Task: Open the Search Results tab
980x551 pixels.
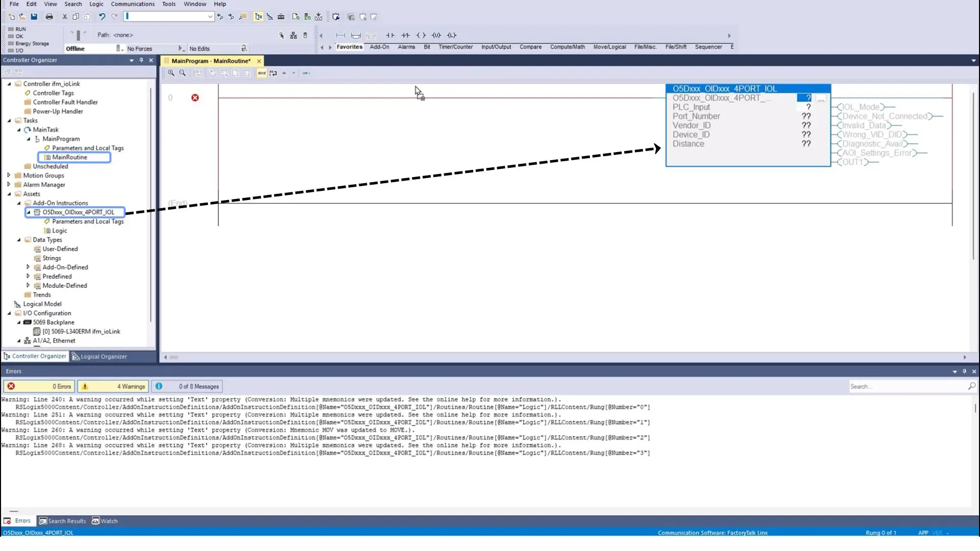Action: 63,521
